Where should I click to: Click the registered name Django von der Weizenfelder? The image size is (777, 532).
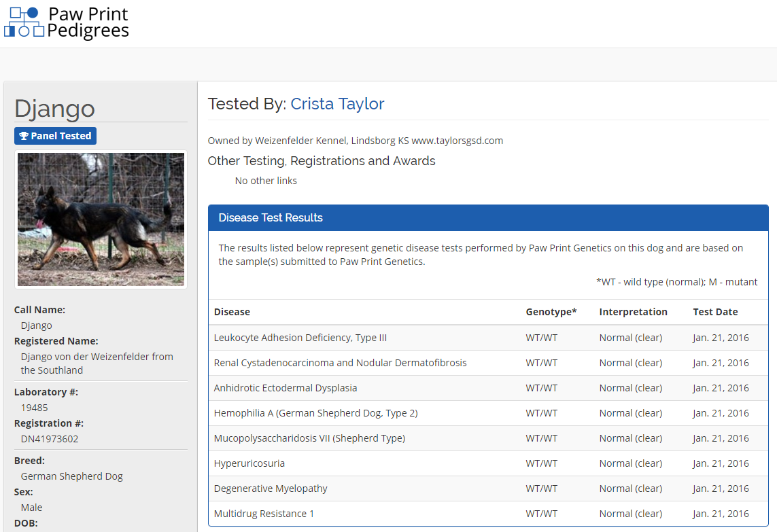(x=97, y=363)
